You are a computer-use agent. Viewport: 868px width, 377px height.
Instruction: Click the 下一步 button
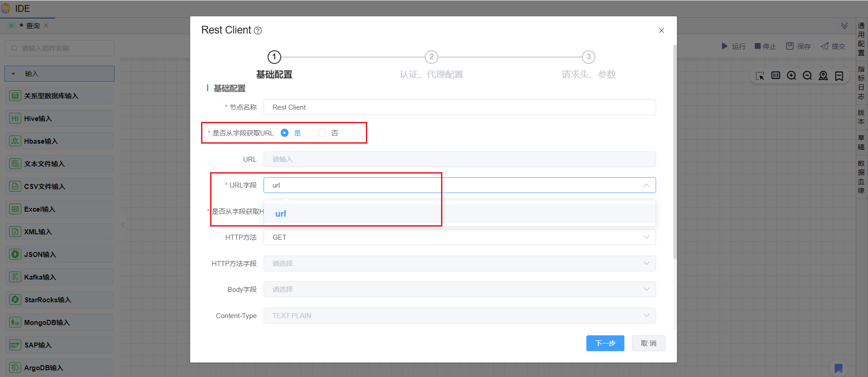605,343
